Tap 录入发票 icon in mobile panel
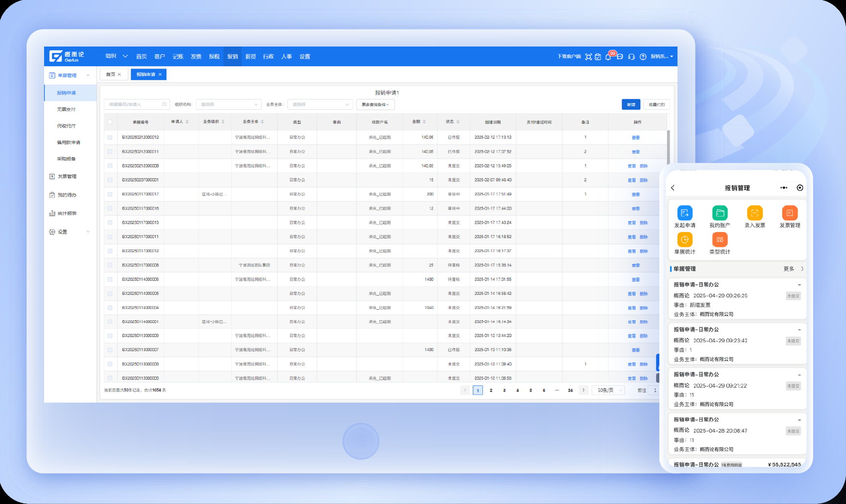 point(755,213)
